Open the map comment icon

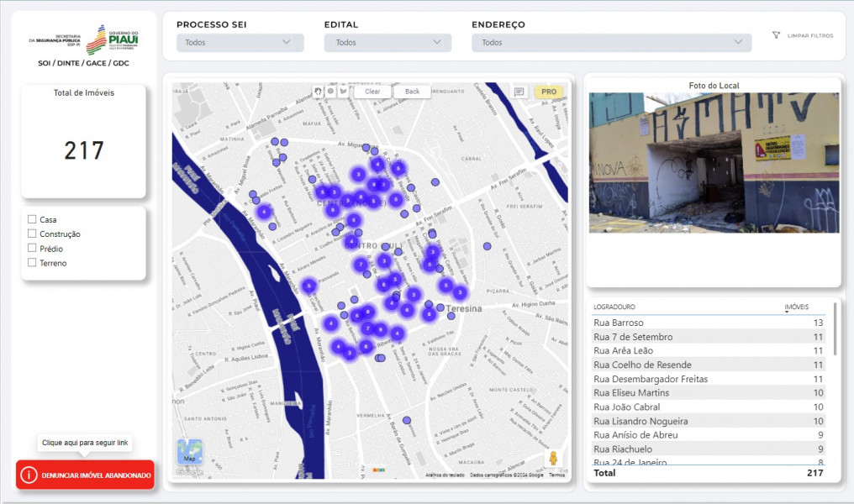(519, 92)
